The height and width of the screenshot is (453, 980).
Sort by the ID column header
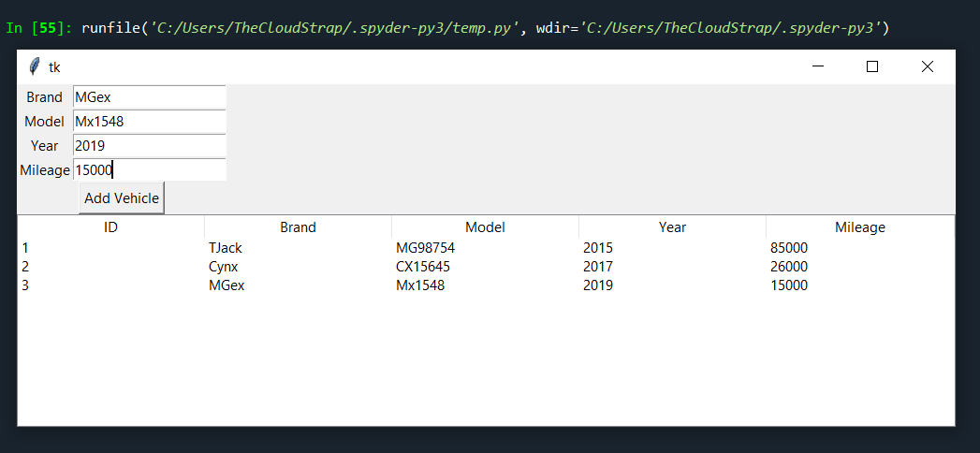point(110,227)
